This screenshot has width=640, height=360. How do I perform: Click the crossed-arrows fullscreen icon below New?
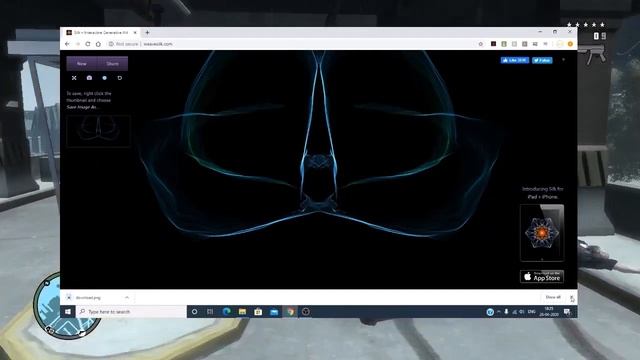[x=74, y=78]
